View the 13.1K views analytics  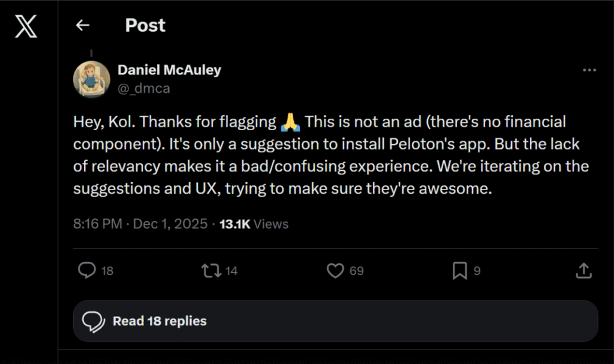(x=251, y=224)
